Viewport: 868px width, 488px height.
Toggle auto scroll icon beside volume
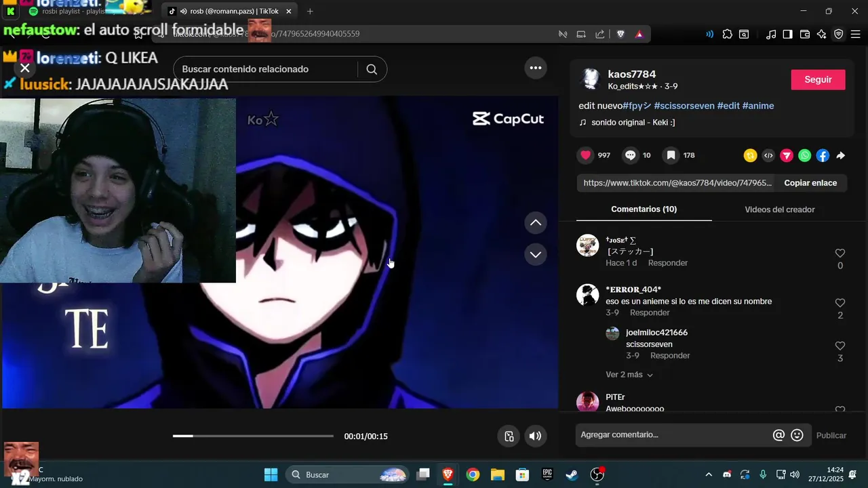coord(509,436)
